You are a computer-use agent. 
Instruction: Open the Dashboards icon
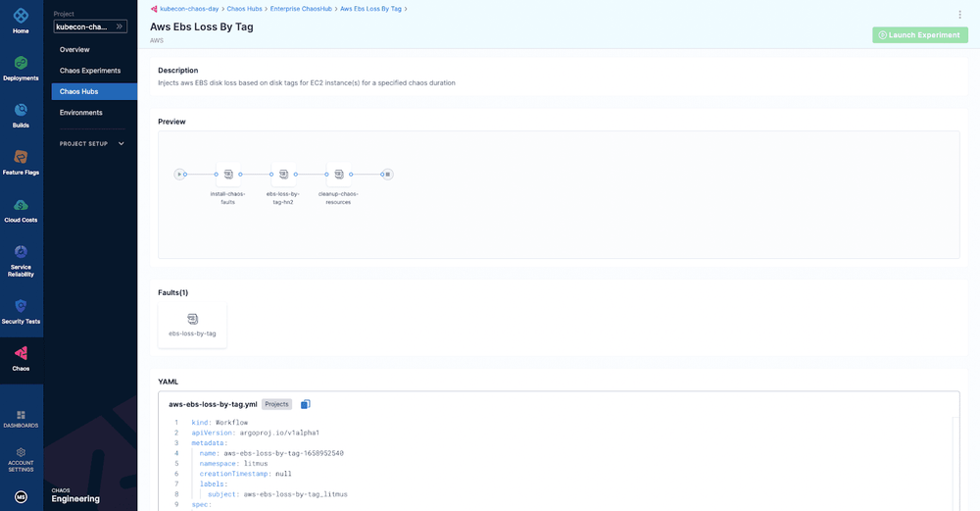click(21, 415)
